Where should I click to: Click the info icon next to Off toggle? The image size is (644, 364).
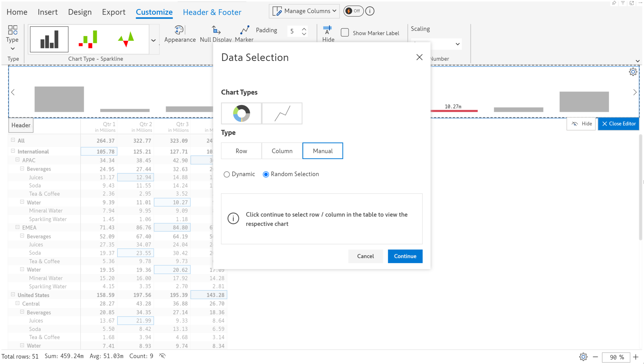coord(370,11)
